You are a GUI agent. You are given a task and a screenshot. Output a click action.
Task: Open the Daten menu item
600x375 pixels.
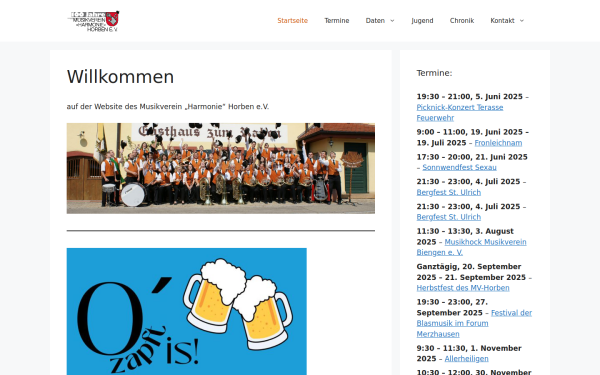point(375,21)
